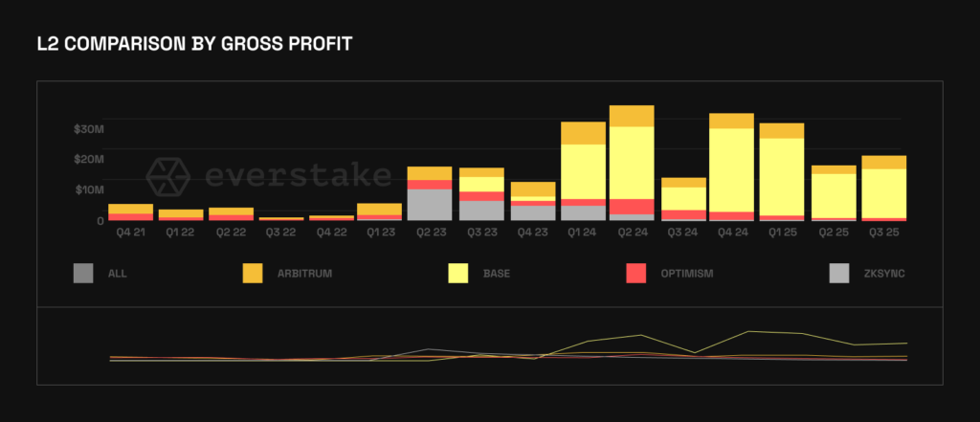Click the gray ALL legend swatch

point(84,274)
